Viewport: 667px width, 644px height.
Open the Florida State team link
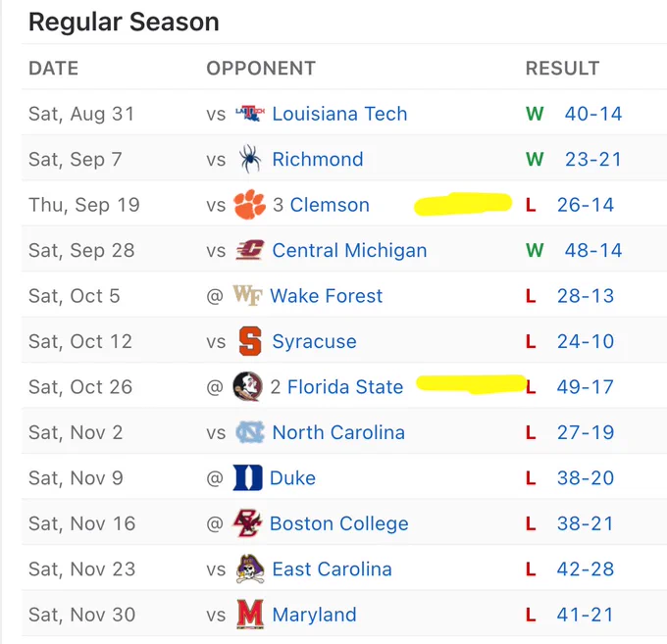(345, 387)
